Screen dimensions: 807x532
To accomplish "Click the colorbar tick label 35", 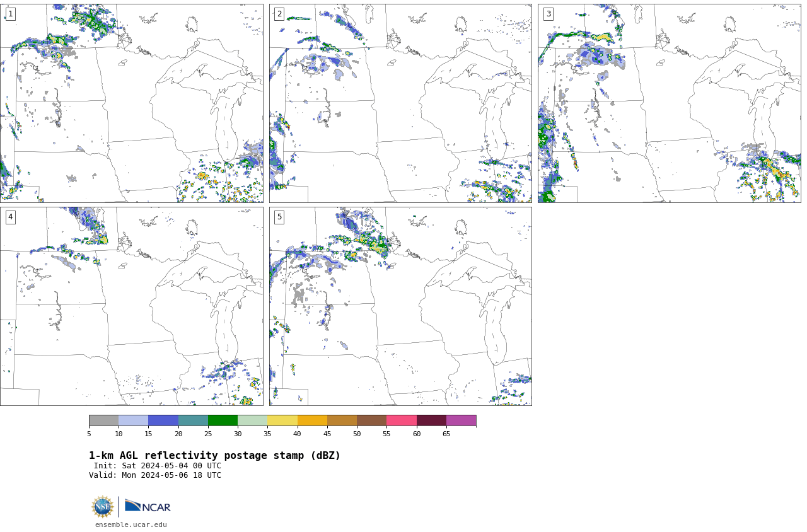I will (267, 434).
